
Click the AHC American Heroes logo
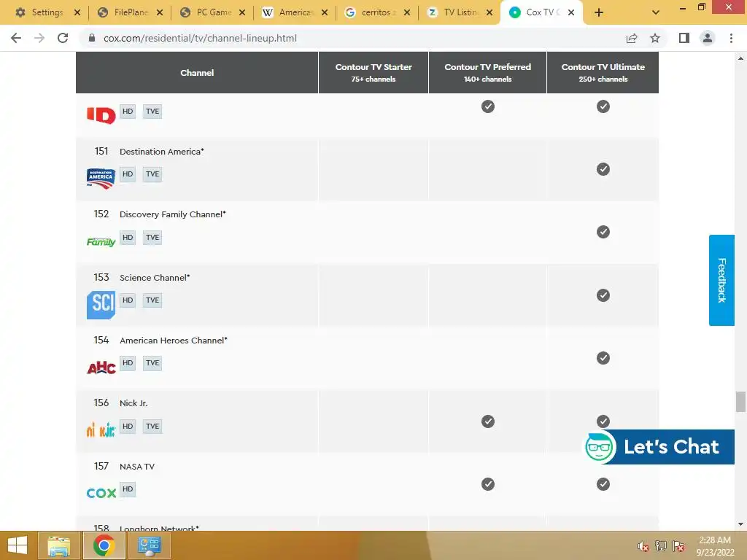tap(101, 367)
